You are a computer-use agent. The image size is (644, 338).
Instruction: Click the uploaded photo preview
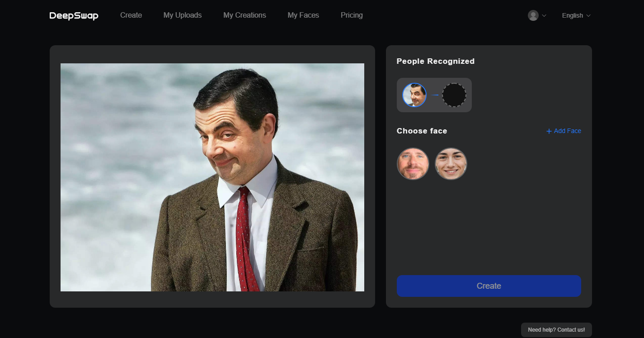212,177
